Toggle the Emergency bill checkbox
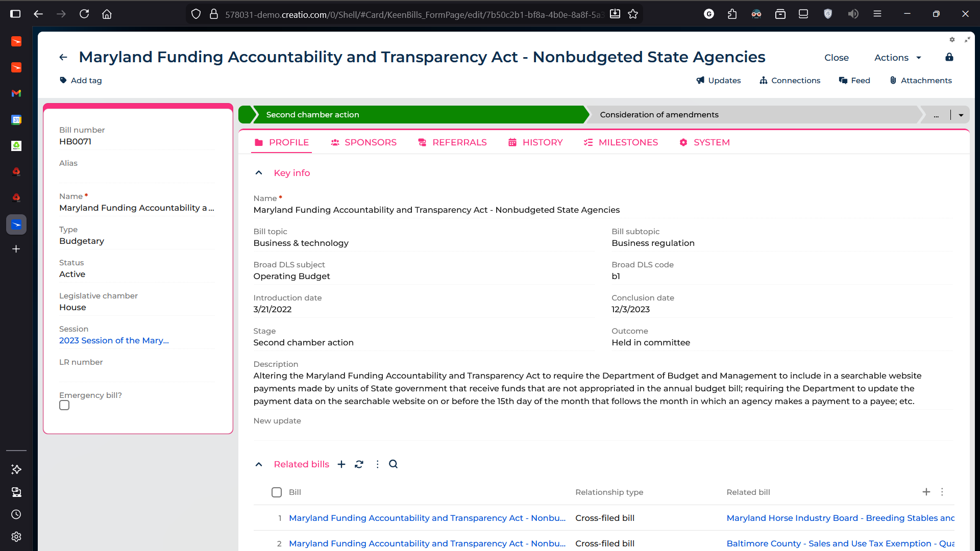Image resolution: width=980 pixels, height=551 pixels. [x=64, y=405]
